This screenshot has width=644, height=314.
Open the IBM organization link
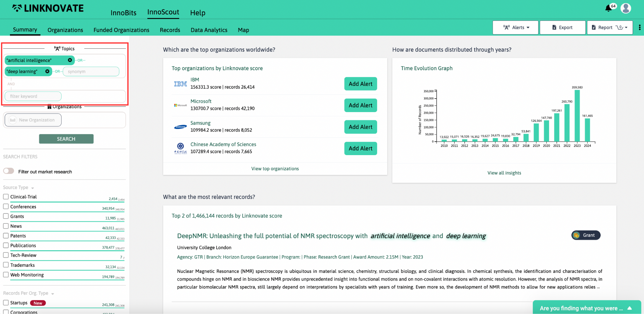click(195, 80)
